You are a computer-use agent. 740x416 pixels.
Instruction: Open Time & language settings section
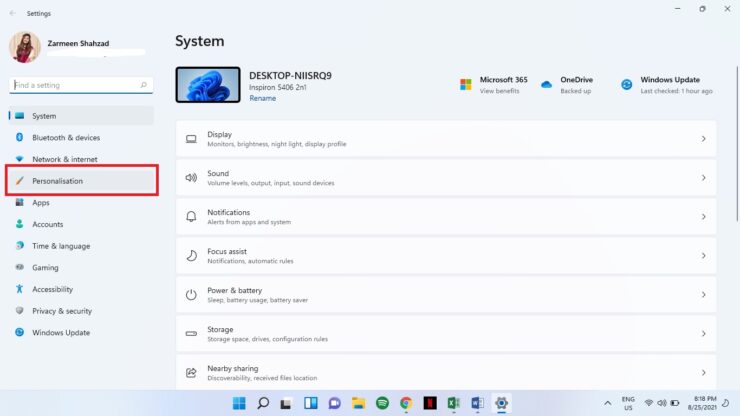coord(60,246)
